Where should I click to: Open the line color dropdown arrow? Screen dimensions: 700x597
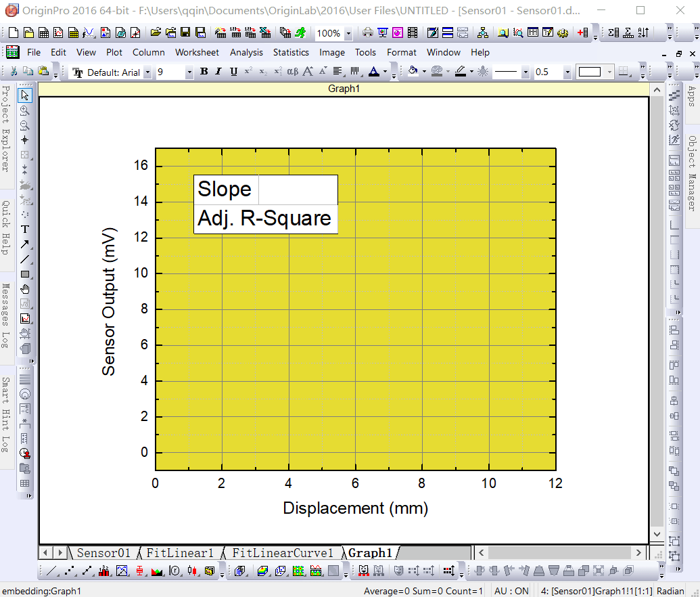[471, 72]
